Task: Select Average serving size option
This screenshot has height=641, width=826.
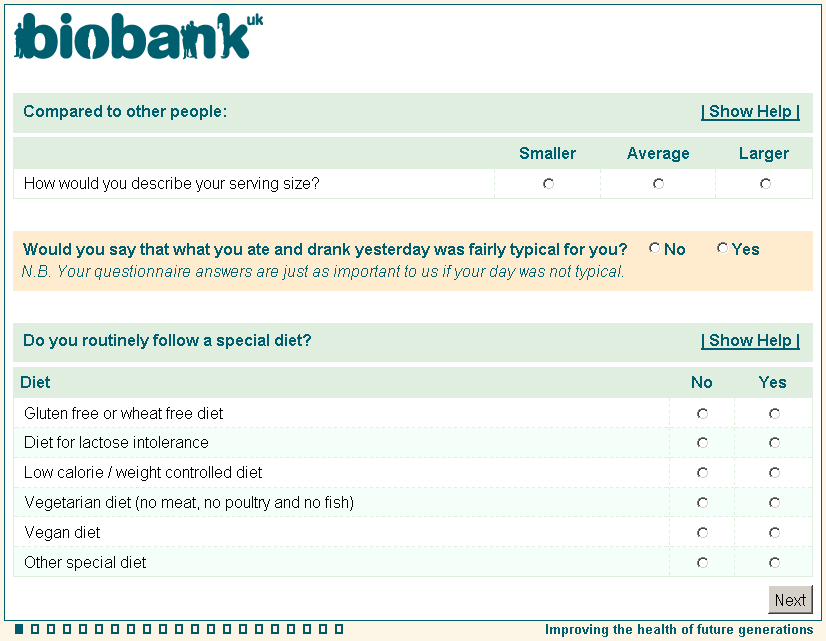Action: pyautogui.click(x=658, y=184)
